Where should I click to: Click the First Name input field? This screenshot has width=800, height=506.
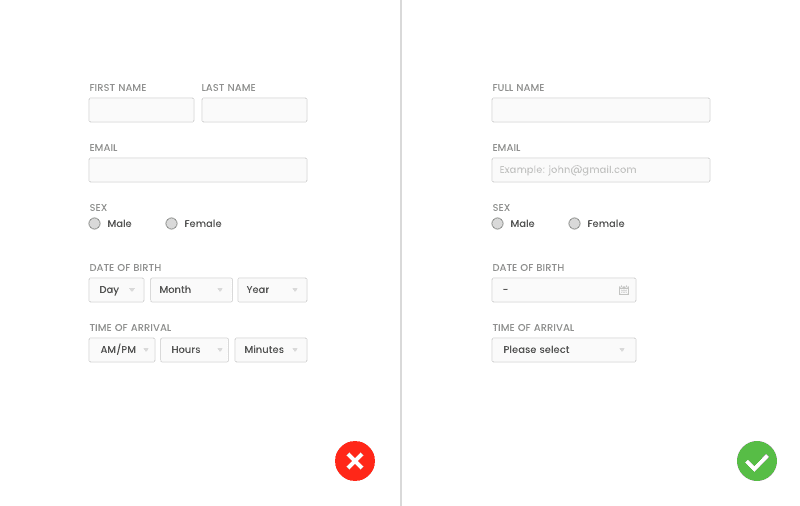[141, 110]
